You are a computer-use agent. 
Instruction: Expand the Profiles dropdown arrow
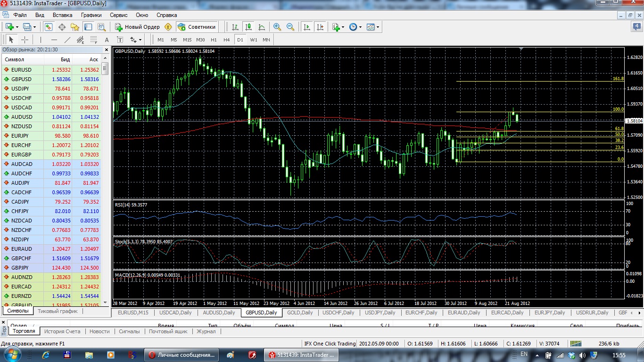click(34, 27)
